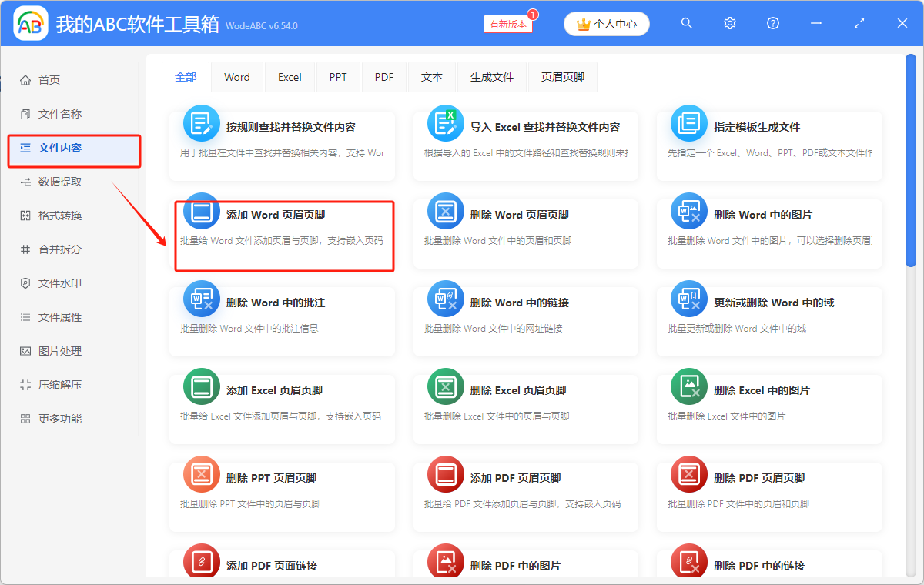Toggle fullscreen expand icon in title bar
The image size is (924, 585).
[x=859, y=24]
